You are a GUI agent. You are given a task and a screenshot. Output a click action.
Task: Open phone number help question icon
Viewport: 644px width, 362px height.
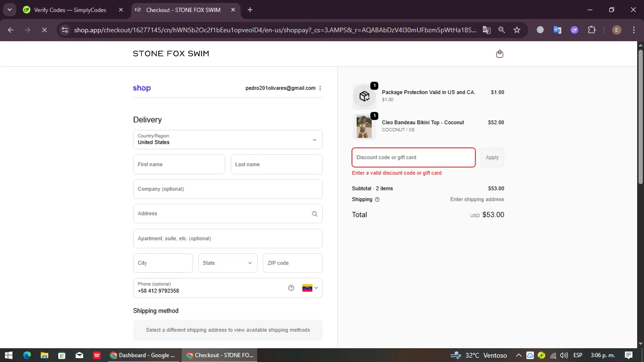(291, 288)
